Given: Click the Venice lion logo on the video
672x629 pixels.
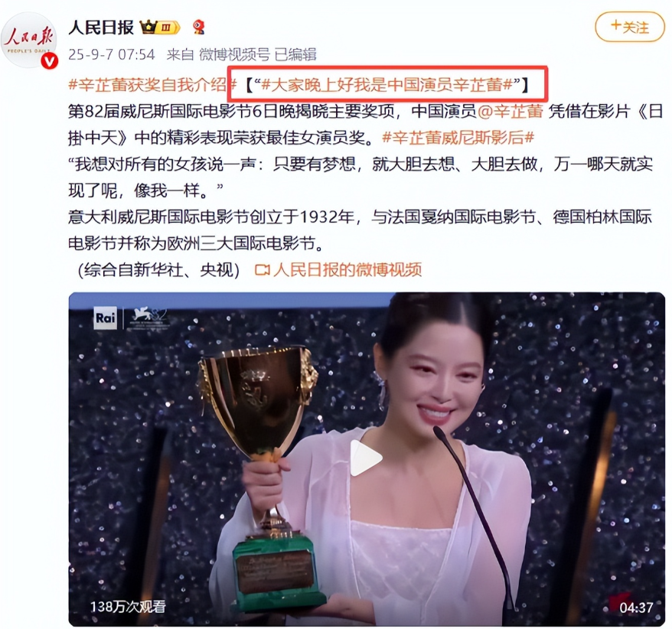Looking at the screenshot, I should (148, 318).
